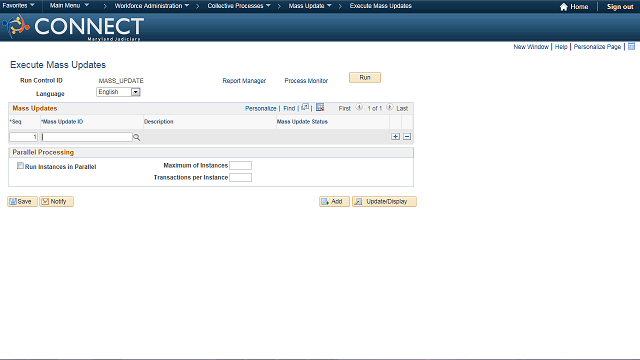The height and width of the screenshot is (360, 640).
Task: Click Find link in Mass Updates grid
Action: 289,109
